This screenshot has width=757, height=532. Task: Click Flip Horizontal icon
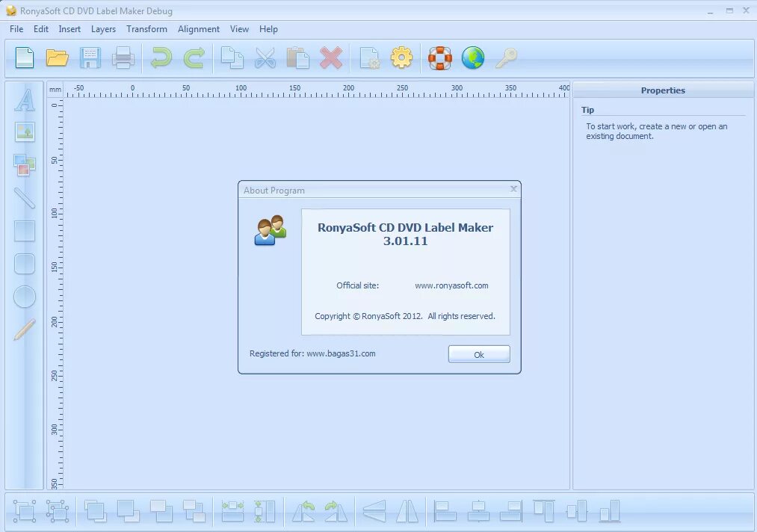click(407, 511)
